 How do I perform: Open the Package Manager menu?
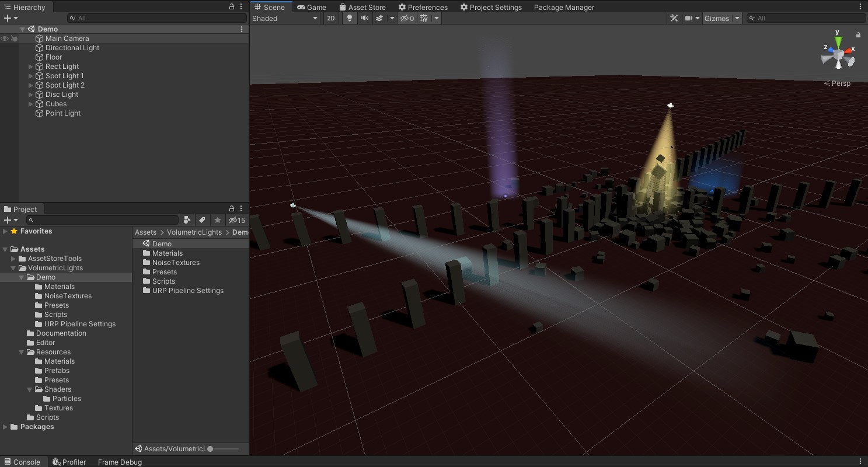[x=563, y=7]
